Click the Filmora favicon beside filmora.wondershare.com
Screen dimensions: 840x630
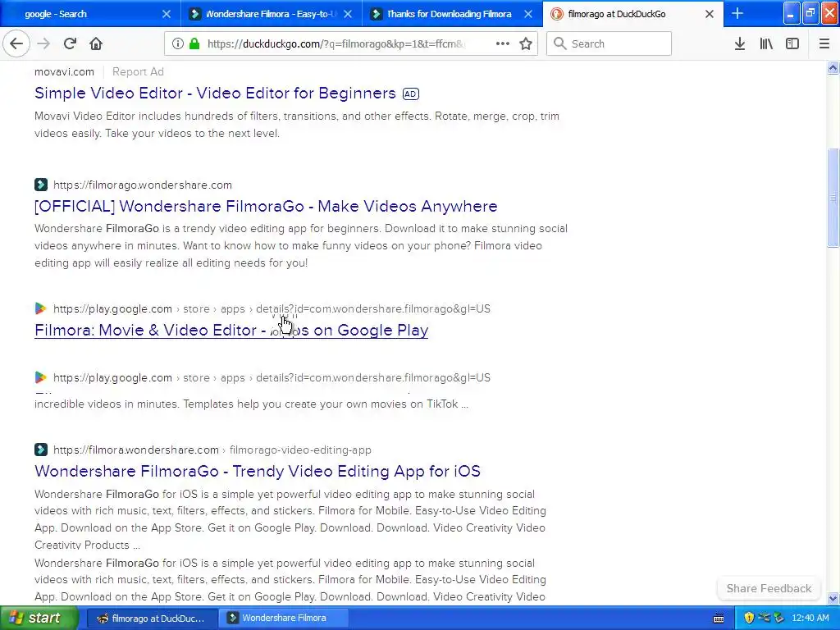tap(41, 450)
